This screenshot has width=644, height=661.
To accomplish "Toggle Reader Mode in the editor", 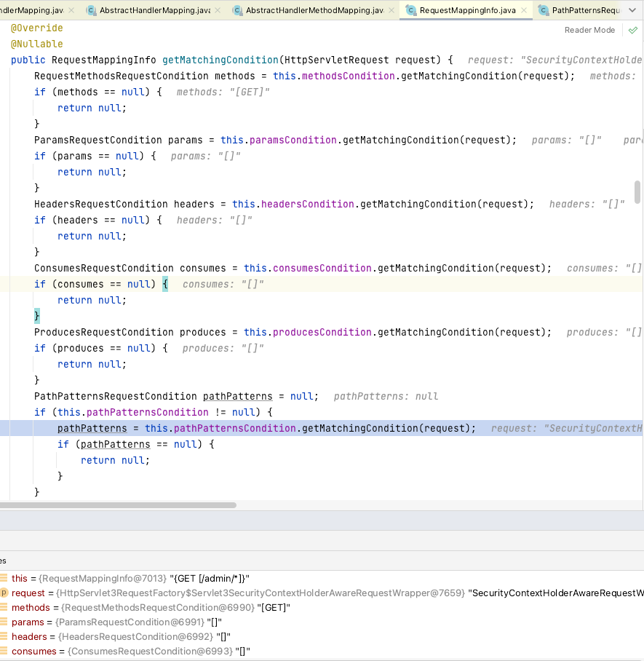I will (589, 30).
